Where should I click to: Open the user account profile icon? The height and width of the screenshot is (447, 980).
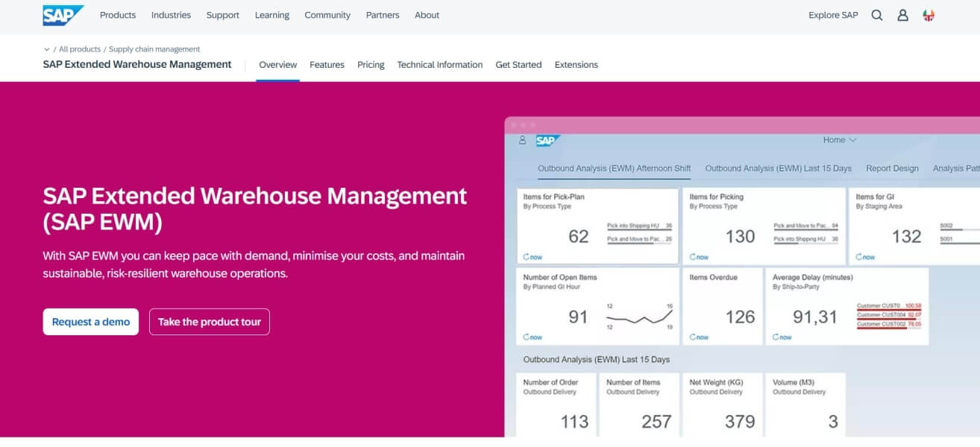pyautogui.click(x=902, y=15)
